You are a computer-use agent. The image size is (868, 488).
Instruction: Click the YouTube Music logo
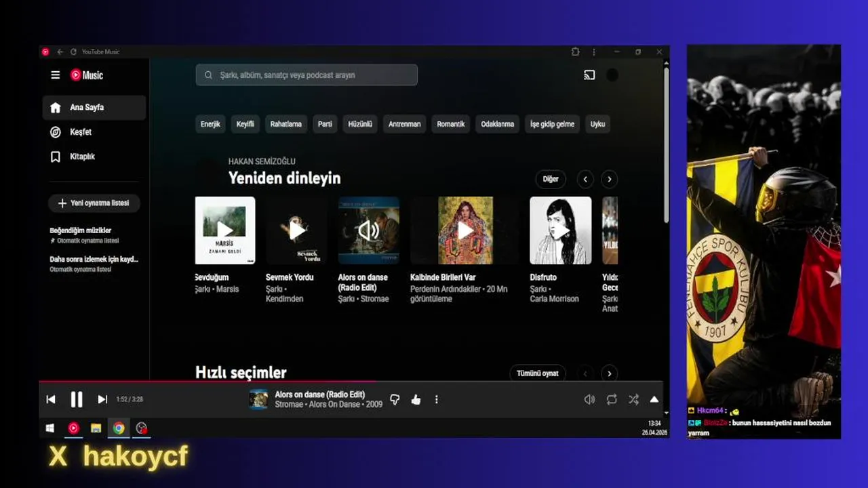(87, 75)
